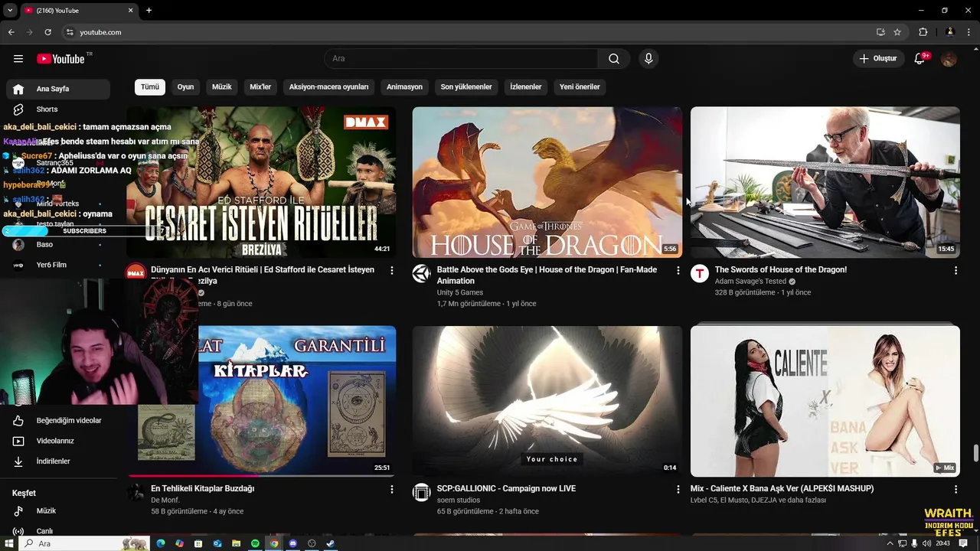980x551 pixels.
Task: Open a new browser tab with plus
Action: pos(149,11)
